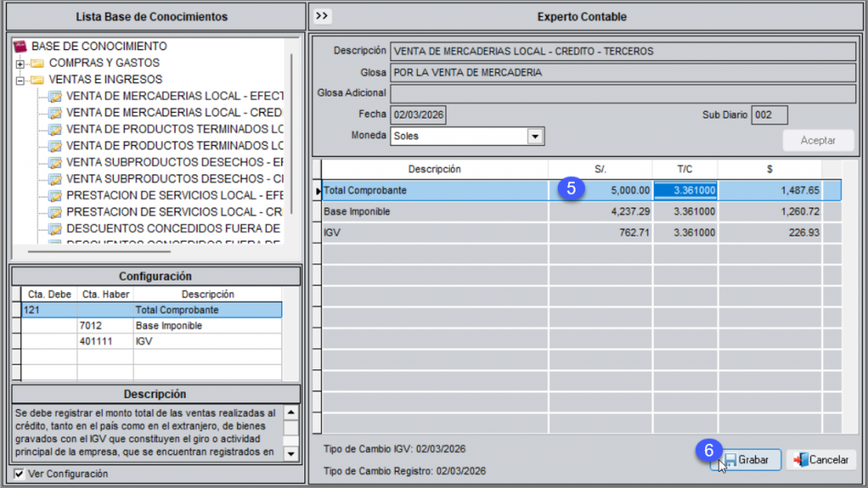This screenshot has width=868, height=488.
Task: Select the IGV row in grid
Action: point(581,232)
